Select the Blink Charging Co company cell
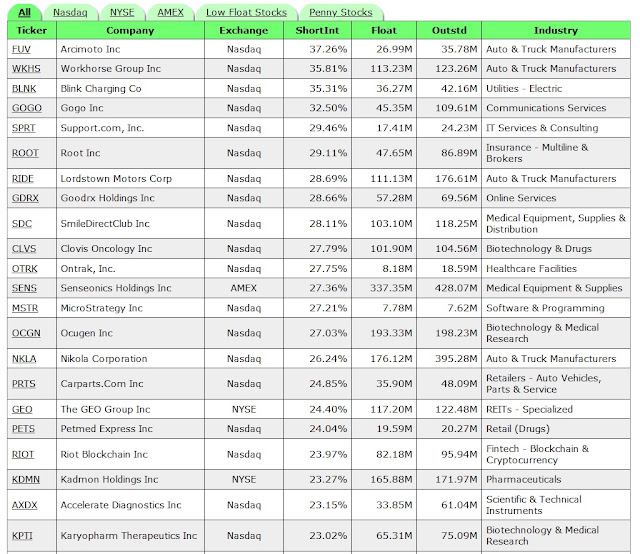This screenshot has width=640, height=554. [130, 89]
